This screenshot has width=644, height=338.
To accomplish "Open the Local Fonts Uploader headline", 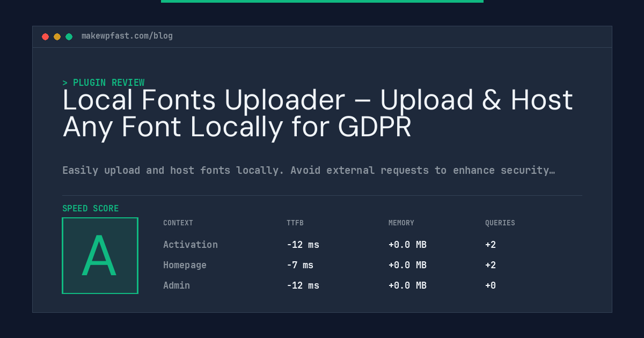I will (x=318, y=114).
